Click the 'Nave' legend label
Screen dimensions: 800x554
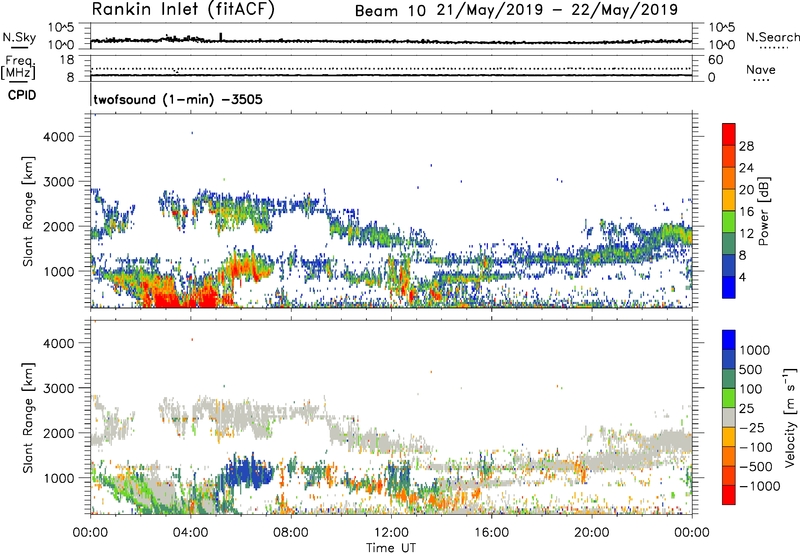pyautogui.click(x=760, y=69)
